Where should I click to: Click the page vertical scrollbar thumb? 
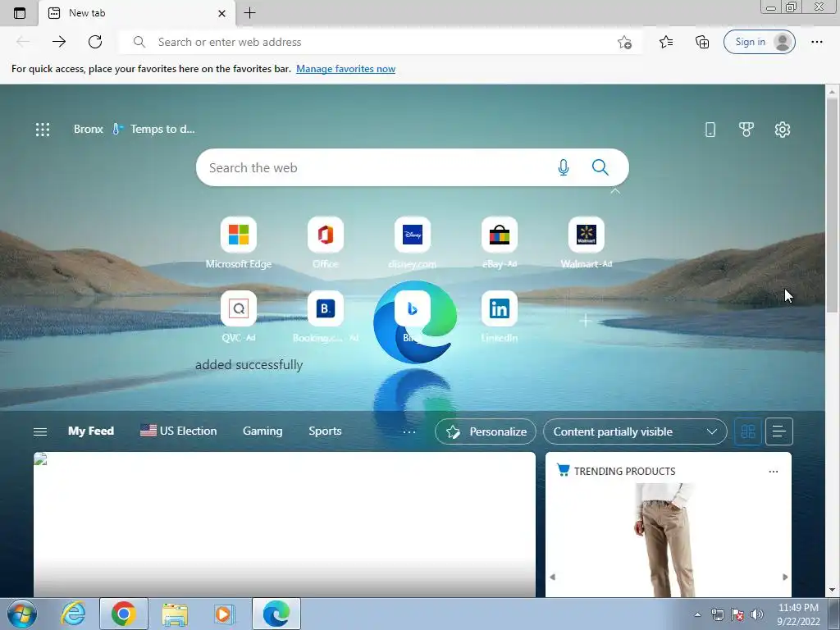[832, 205]
